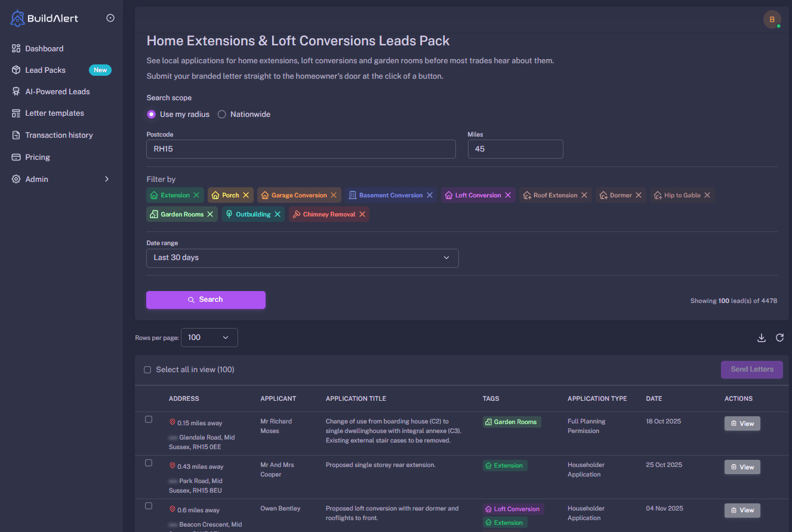Go to Lead Packs in the sidebar

click(45, 70)
